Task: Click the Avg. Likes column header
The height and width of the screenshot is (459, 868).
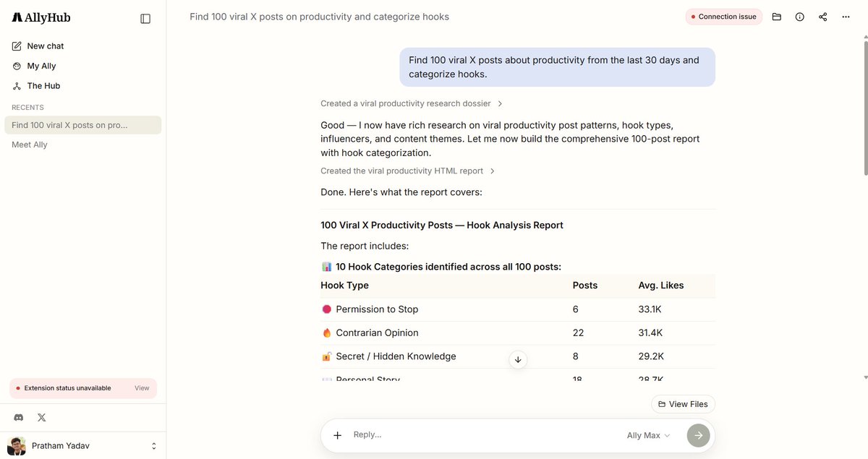Action: (x=661, y=286)
